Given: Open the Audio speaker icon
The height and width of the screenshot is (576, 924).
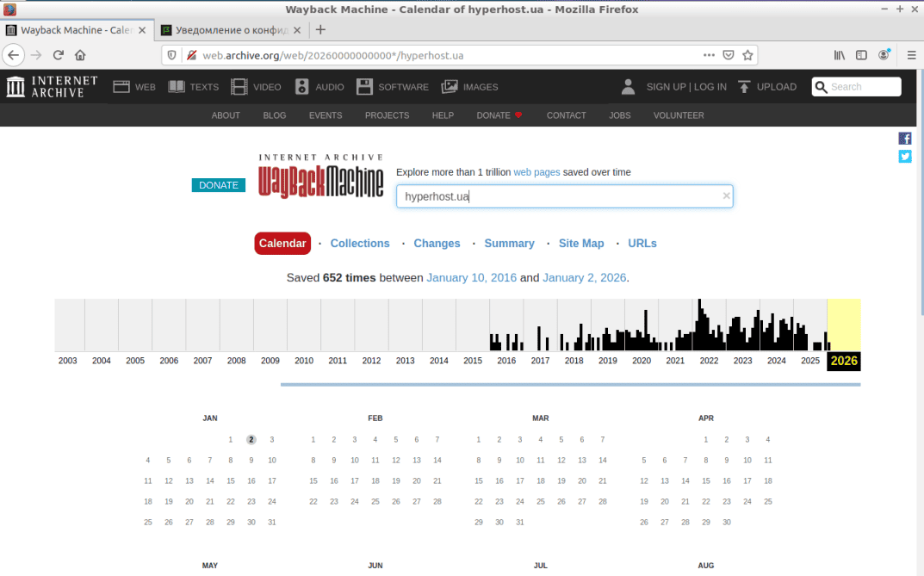Looking at the screenshot, I should pos(301,87).
